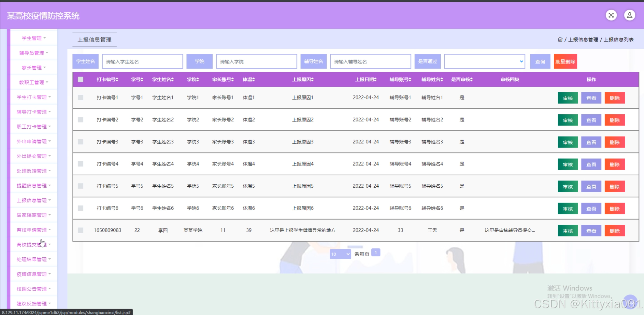Click the 请输入学生姓名 input field
This screenshot has width=644, height=315.
142,61
